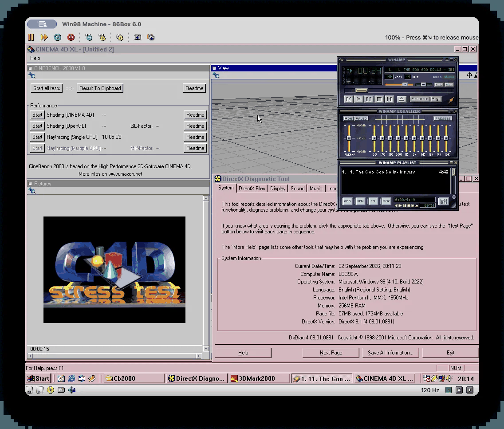Switch to DirectX Files tab
The height and width of the screenshot is (429, 504).
point(252,188)
